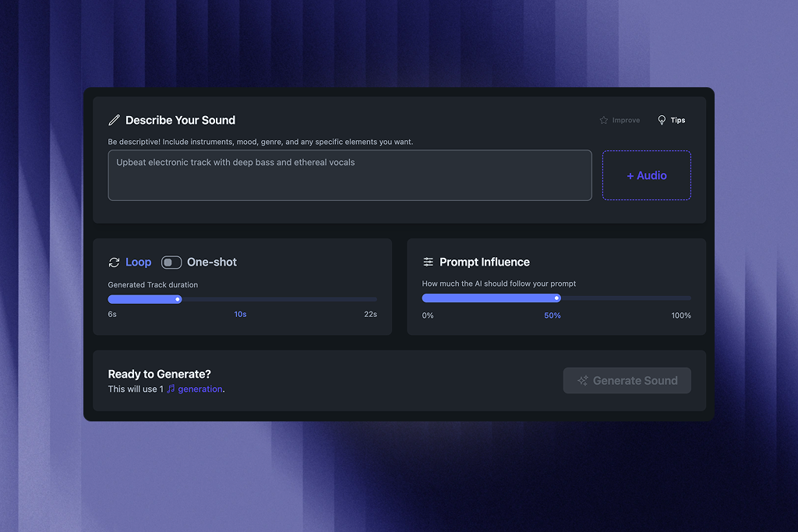The height and width of the screenshot is (532, 798).
Task: Click the sparkle icon on Generate Sound
Action: 582,381
